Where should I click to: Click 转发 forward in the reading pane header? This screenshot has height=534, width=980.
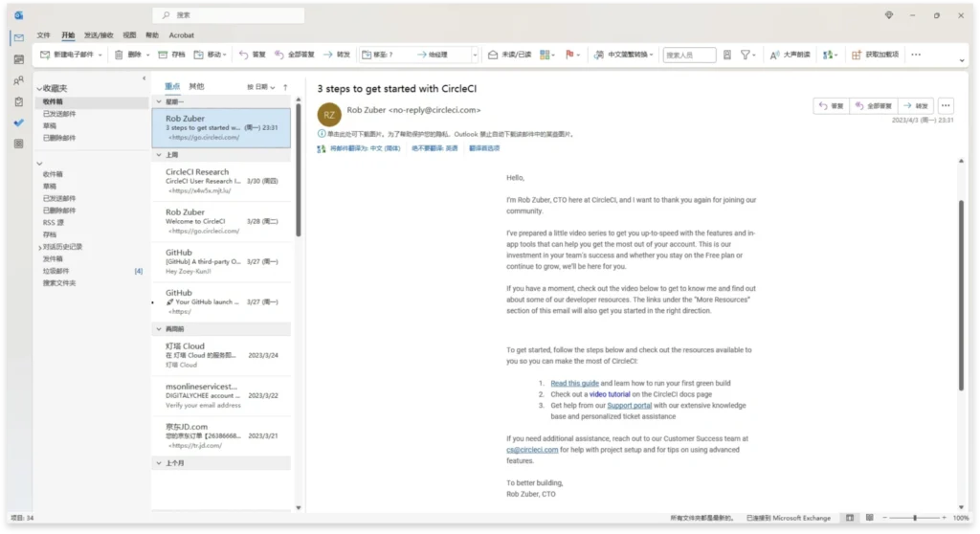pyautogui.click(x=916, y=105)
